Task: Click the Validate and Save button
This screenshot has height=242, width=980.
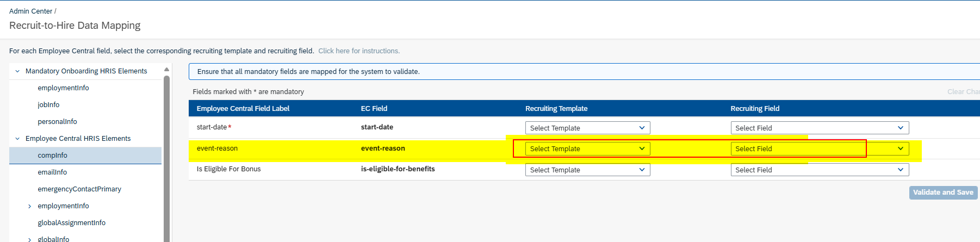Action: 943,193
